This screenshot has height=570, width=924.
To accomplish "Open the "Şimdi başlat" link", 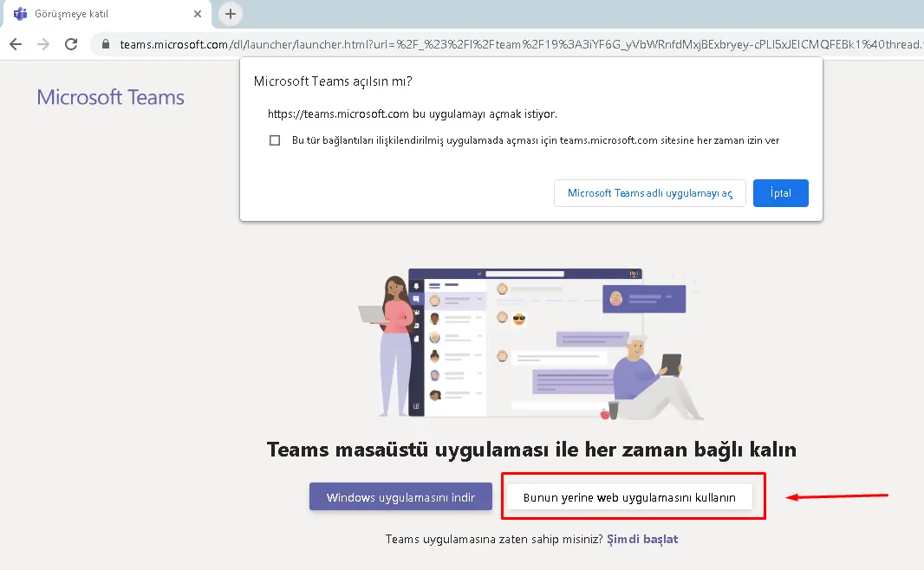I will [642, 539].
